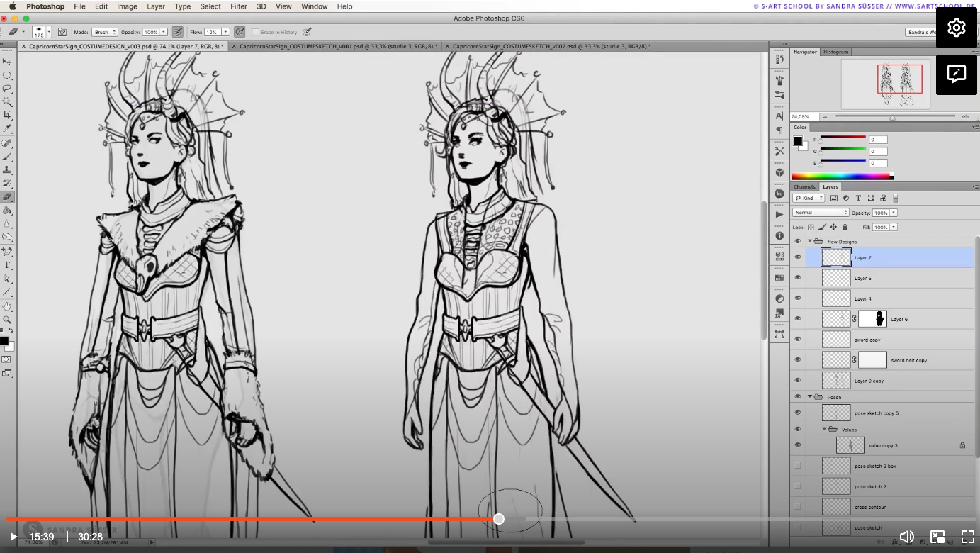Lock transparent pixels in Layers panel

point(811,227)
